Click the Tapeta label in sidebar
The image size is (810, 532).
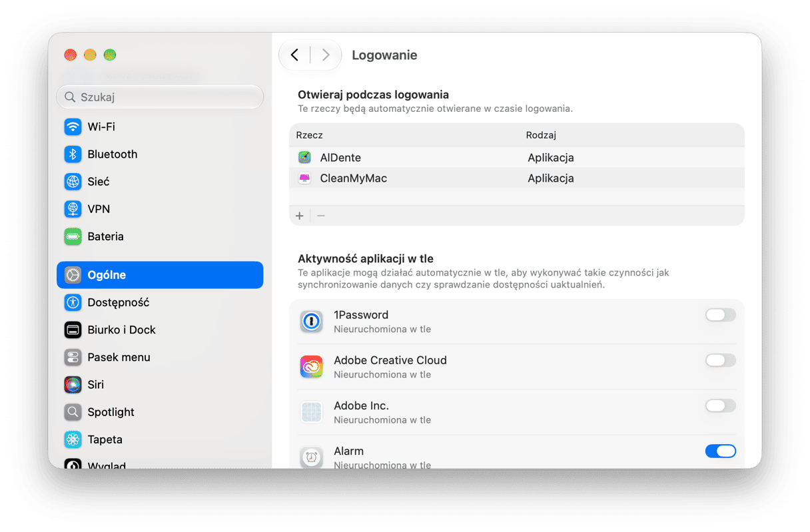pos(105,439)
